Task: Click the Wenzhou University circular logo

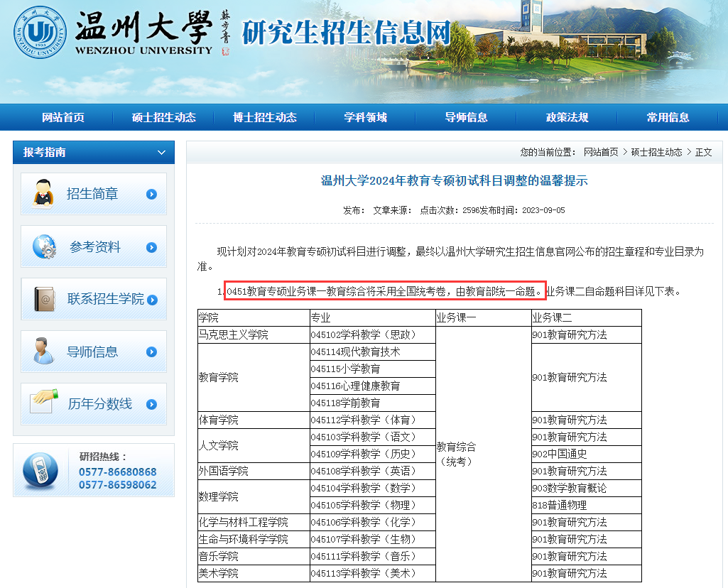Action: 40,32
